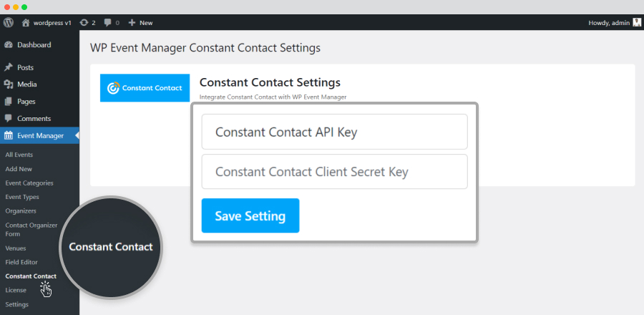The height and width of the screenshot is (315, 644).
Task: Click the WordPress logo icon
Action: point(9,23)
